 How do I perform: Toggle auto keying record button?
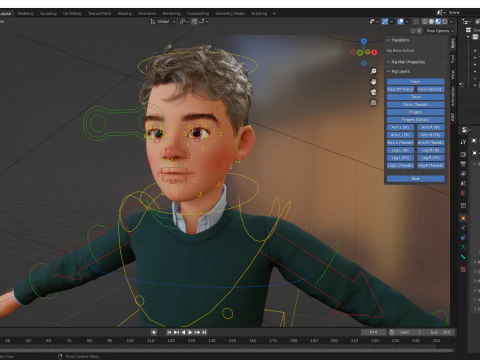click(154, 332)
